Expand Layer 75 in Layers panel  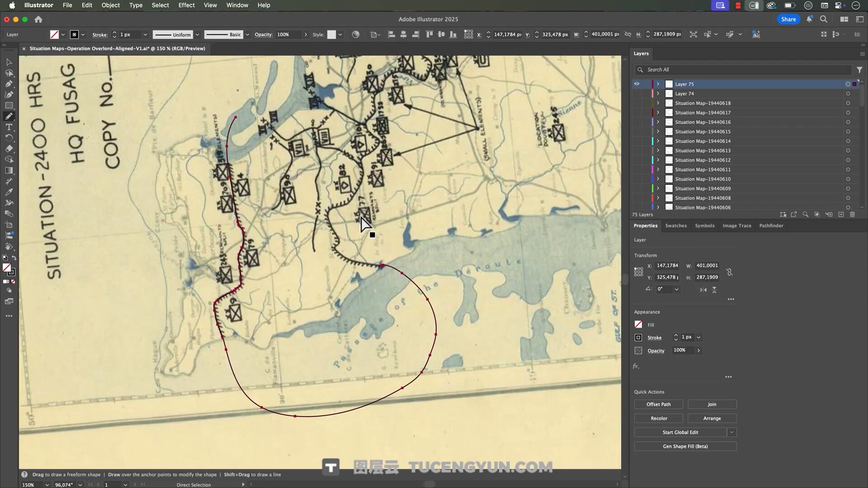(x=658, y=84)
